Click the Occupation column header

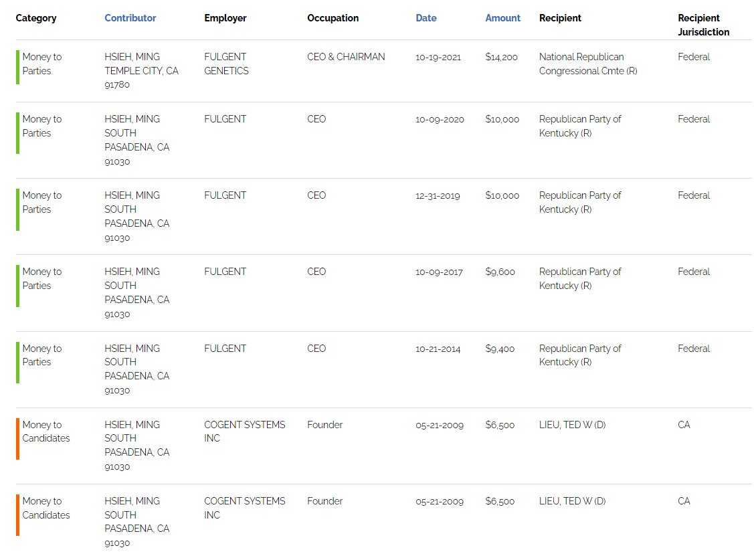333,18
